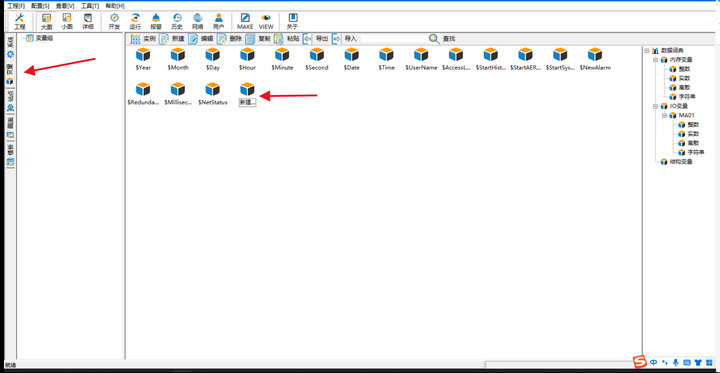Click the search text input field
The image size is (720, 373).
click(x=394, y=39)
